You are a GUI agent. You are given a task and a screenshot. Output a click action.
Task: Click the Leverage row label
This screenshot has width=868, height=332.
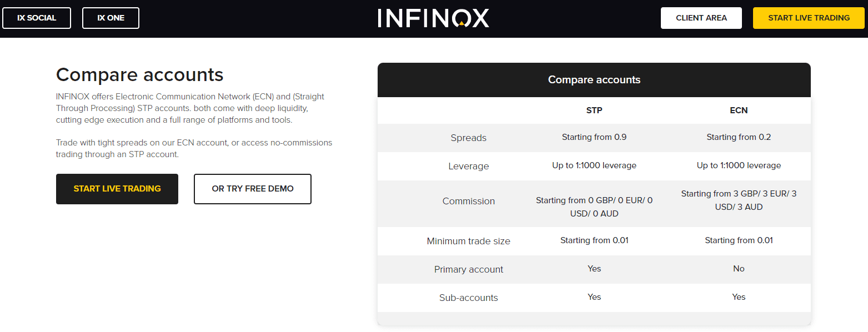pyautogui.click(x=469, y=166)
